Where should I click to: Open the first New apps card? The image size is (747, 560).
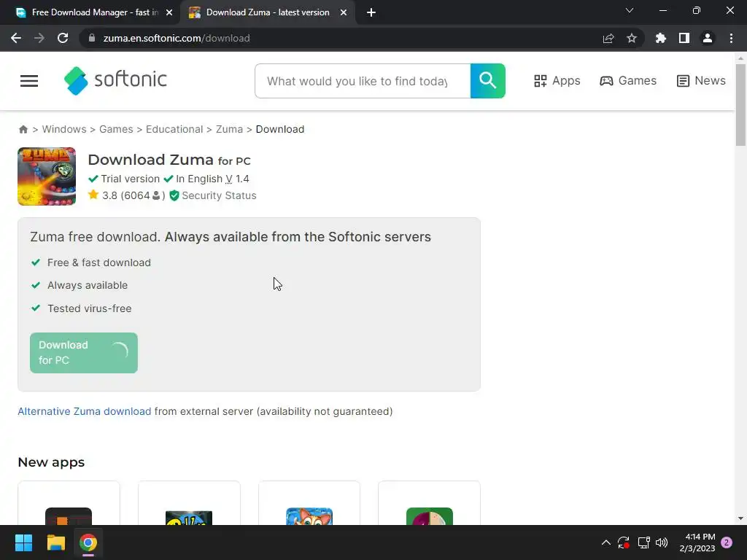[69, 503]
